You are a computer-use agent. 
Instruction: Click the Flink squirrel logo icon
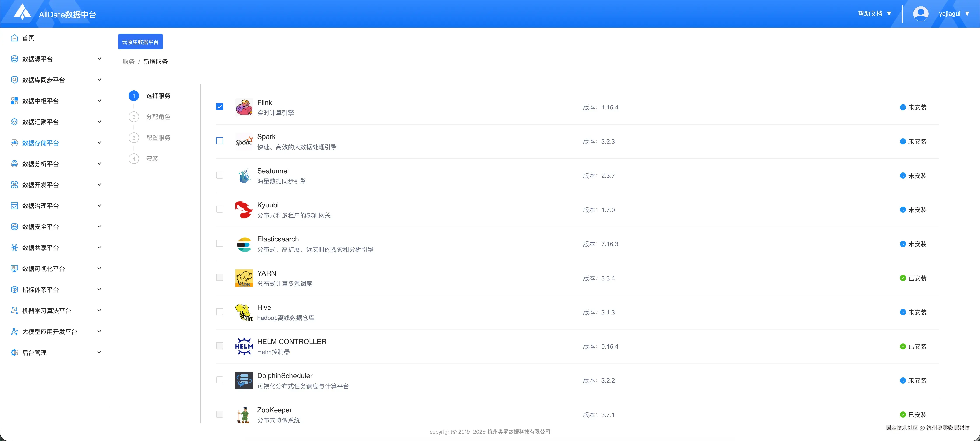tap(244, 107)
